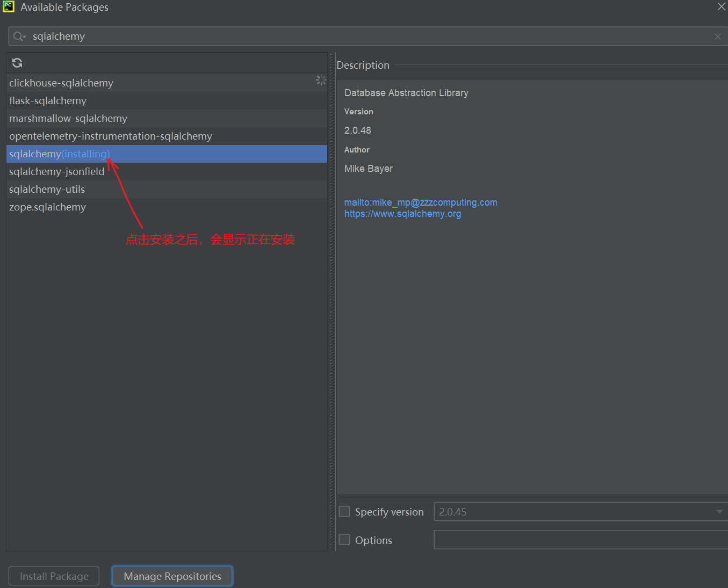The image size is (728, 588).
Task: Close the Available Packages dialog
Action: [721, 6]
